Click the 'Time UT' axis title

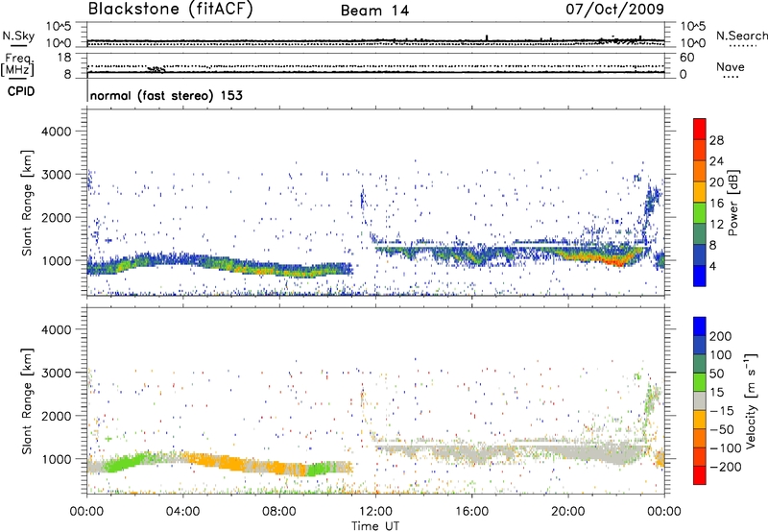375,526
